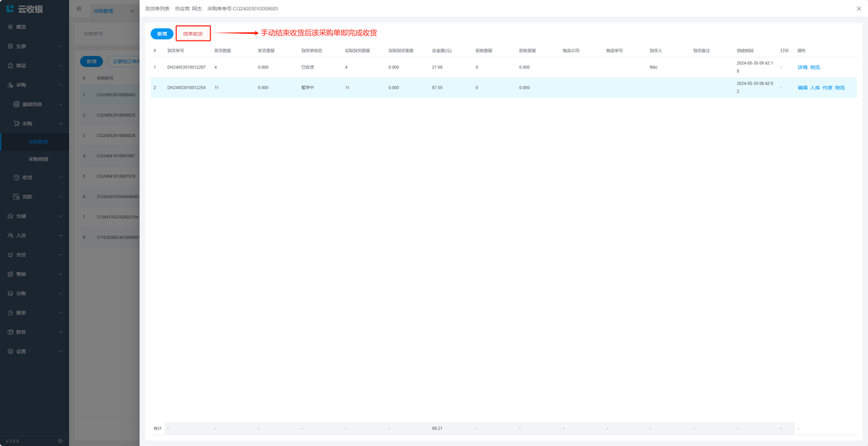
Task: Close the 到货单列表 drawer with the X
Action: click(859, 9)
